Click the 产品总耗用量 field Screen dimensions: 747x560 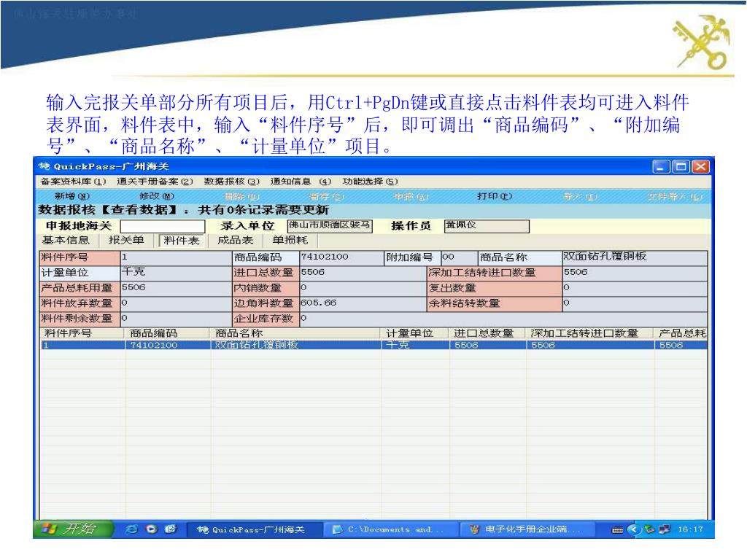[175, 288]
